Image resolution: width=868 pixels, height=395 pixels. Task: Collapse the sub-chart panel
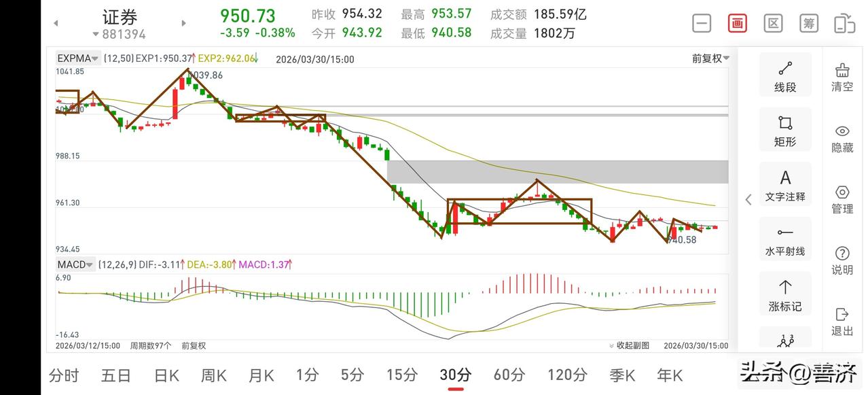[629, 345]
